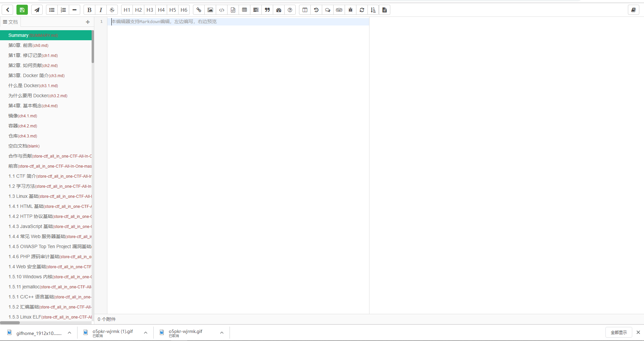The height and width of the screenshot is (341, 644).
Task: Apply H3 heading
Action: click(x=150, y=10)
